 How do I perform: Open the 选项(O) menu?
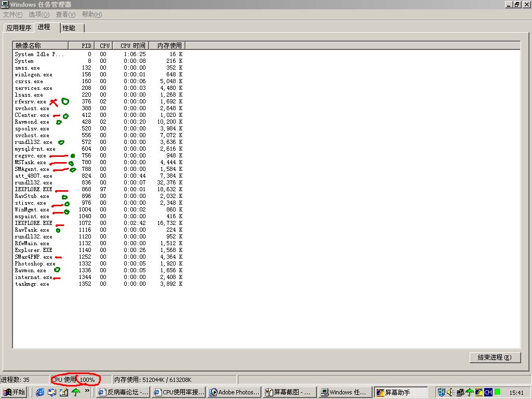click(x=39, y=14)
